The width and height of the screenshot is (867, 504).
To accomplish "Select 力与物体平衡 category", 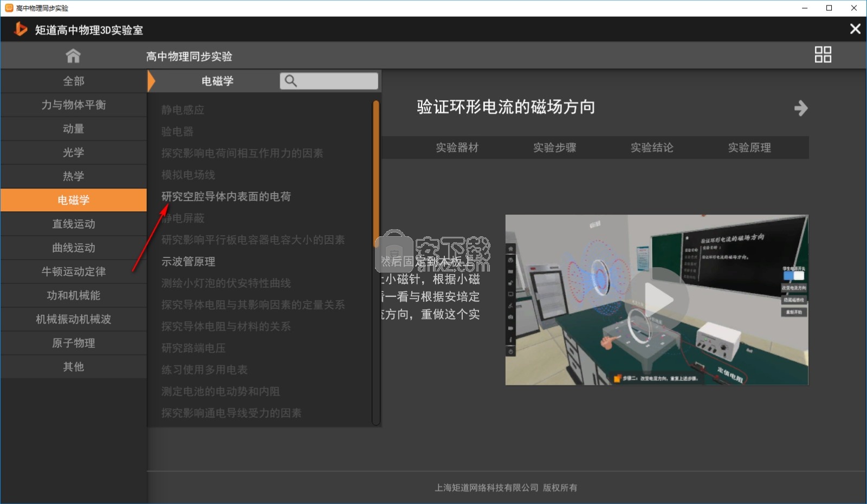I will (x=74, y=105).
